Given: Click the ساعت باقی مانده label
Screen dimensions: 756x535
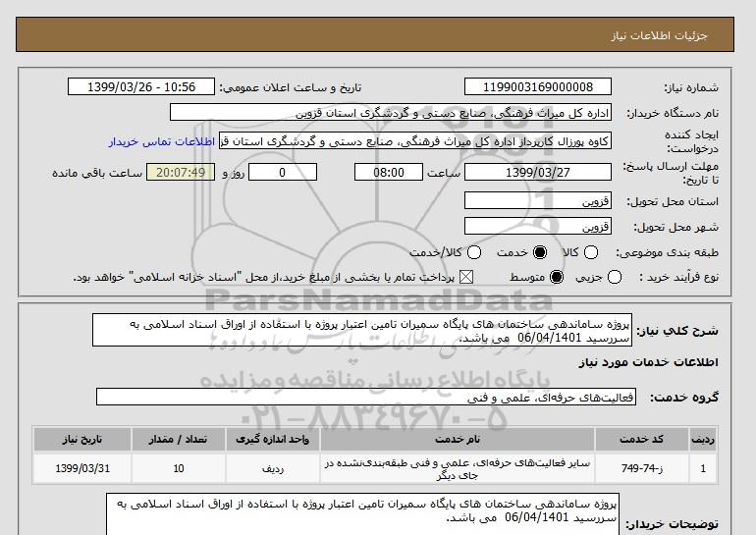Looking at the screenshot, I should [x=97, y=173].
